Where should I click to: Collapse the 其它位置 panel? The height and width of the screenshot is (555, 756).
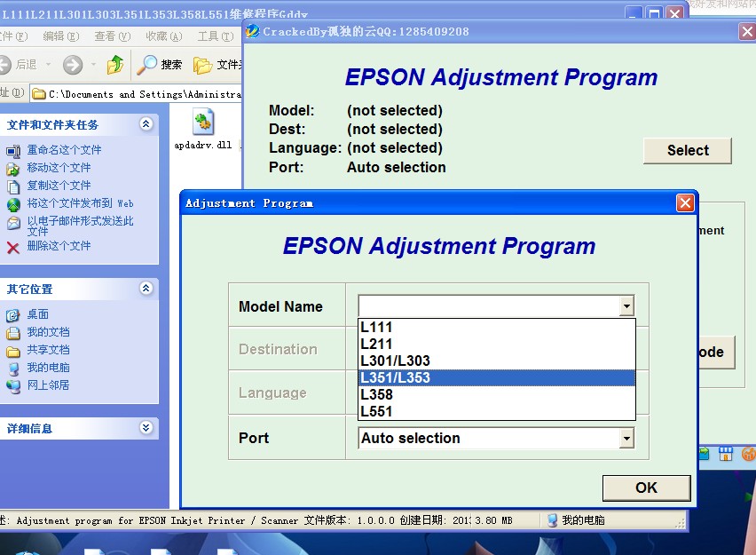pos(146,289)
